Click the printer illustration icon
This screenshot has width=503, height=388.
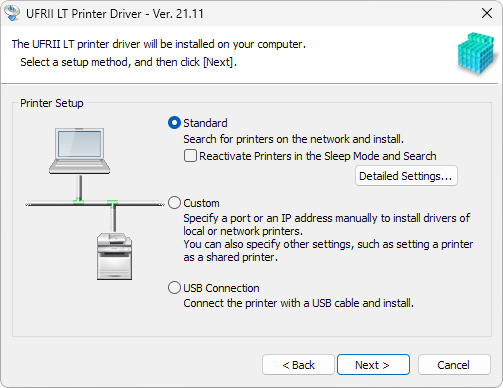pyautogui.click(x=114, y=256)
